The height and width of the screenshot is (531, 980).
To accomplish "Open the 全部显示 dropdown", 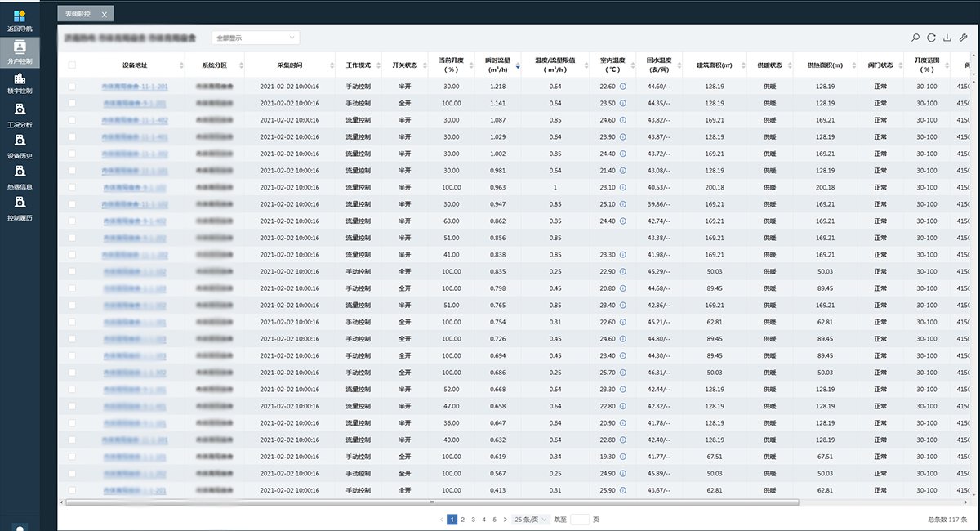I will (x=256, y=38).
